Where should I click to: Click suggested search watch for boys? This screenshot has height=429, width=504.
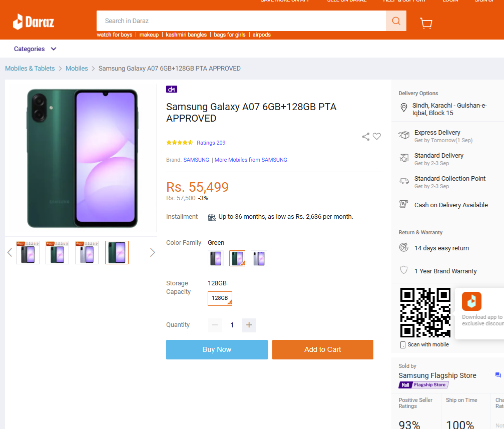pyautogui.click(x=115, y=35)
